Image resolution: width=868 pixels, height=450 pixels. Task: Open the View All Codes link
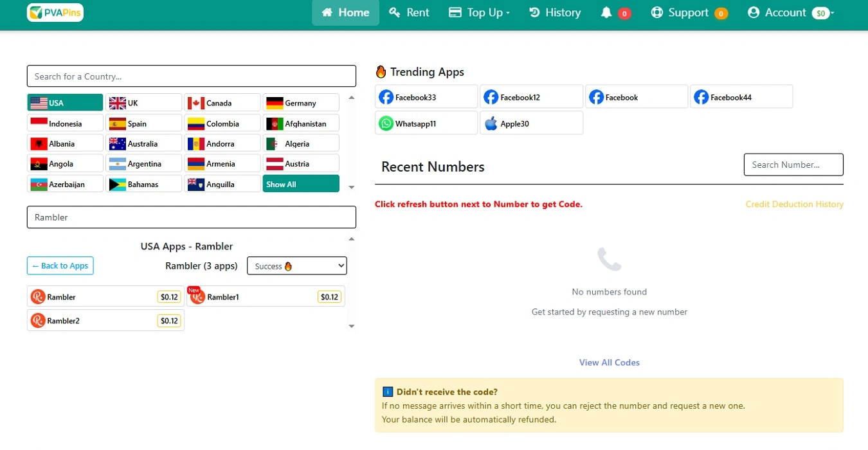(x=610, y=363)
